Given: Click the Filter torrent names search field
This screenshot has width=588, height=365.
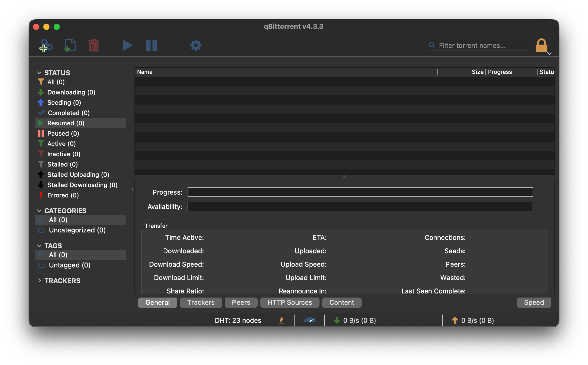Looking at the screenshot, I should coord(477,45).
